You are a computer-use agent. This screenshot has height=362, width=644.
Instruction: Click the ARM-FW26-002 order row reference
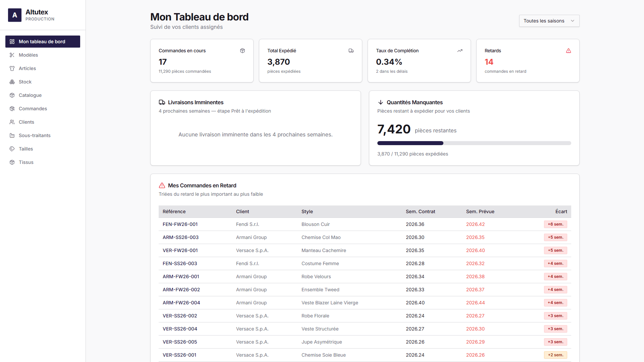click(x=181, y=290)
